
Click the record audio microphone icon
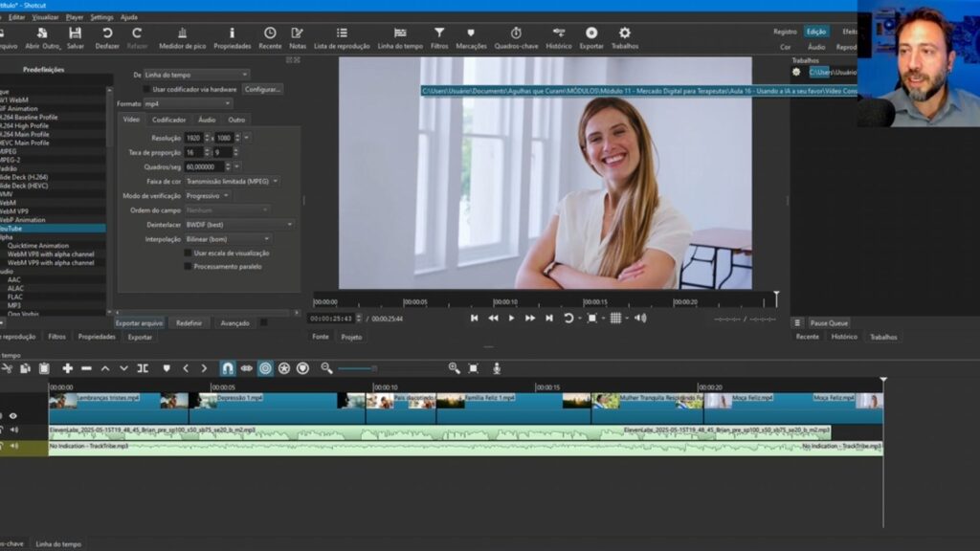pos(497,368)
